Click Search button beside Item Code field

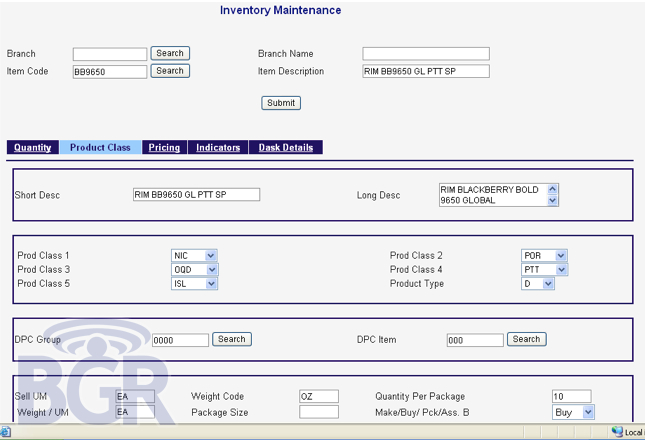click(x=170, y=71)
